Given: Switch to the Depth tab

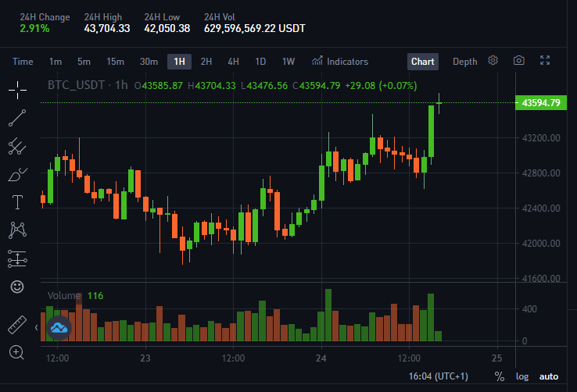Looking at the screenshot, I should (x=464, y=62).
